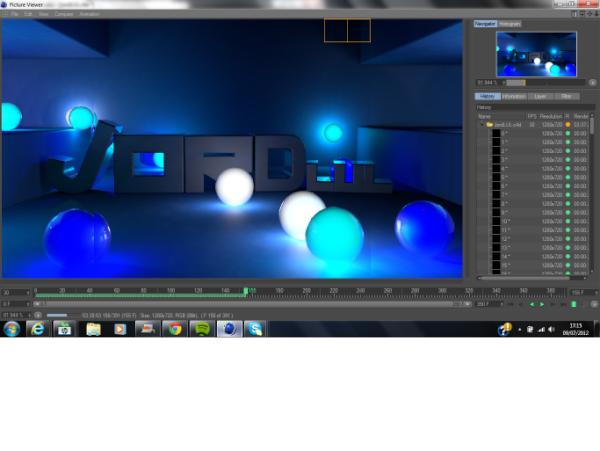Select frame 9 in the History list

[x=533, y=213]
